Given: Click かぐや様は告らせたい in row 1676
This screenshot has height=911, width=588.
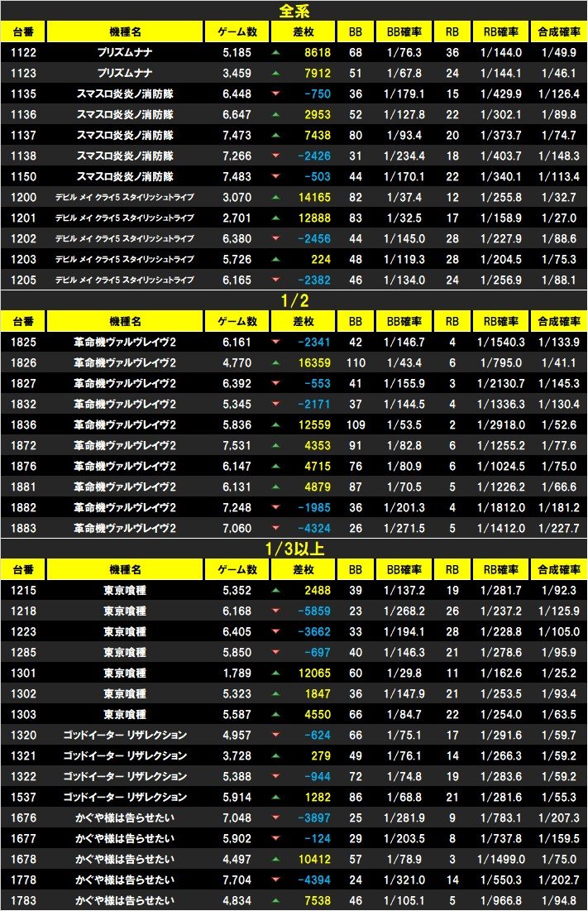Looking at the screenshot, I should [125, 818].
